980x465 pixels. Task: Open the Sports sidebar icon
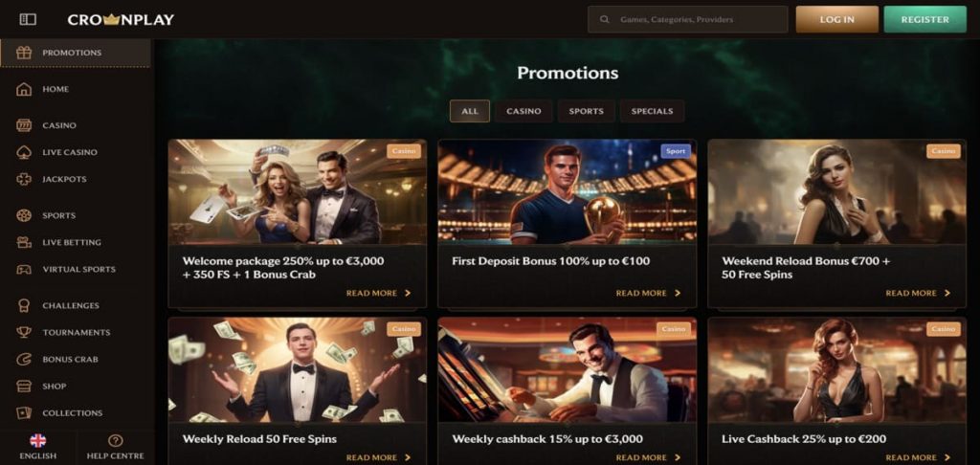point(25,215)
